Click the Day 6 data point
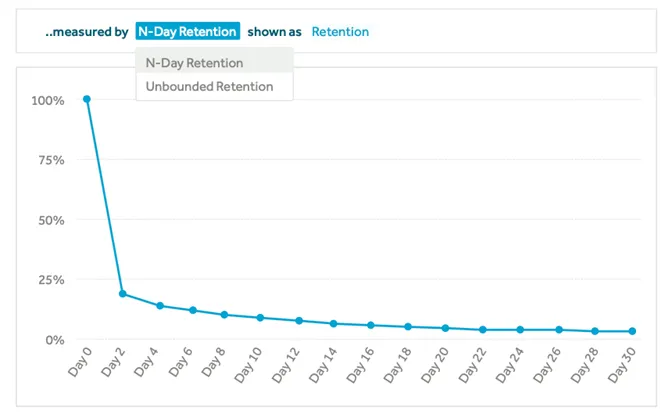672x418 pixels. pos(193,310)
